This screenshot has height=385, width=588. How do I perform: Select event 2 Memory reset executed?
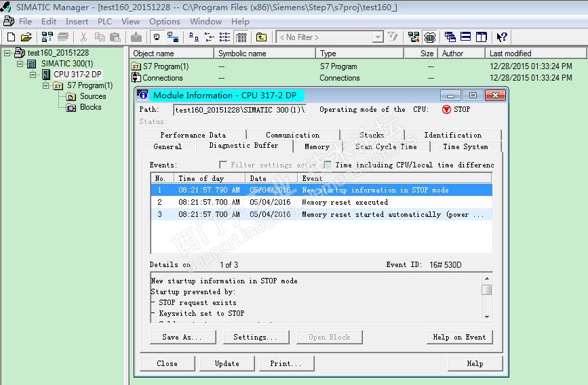[x=321, y=203]
